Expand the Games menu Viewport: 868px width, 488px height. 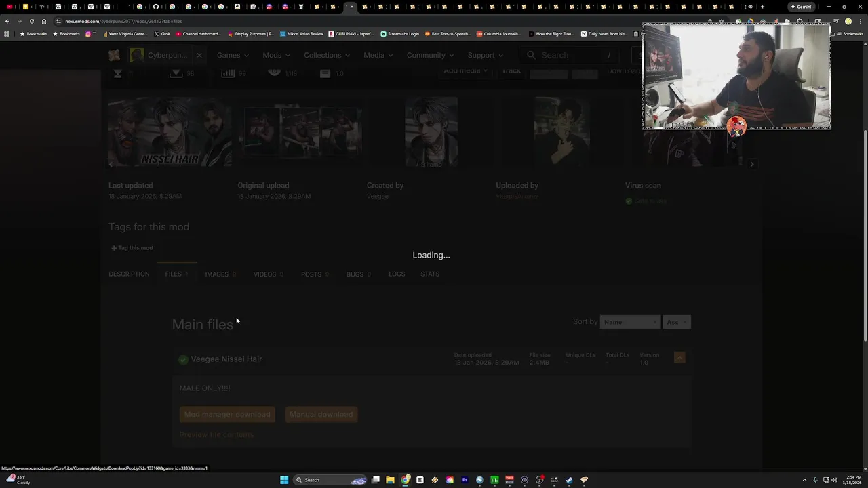pyautogui.click(x=233, y=55)
